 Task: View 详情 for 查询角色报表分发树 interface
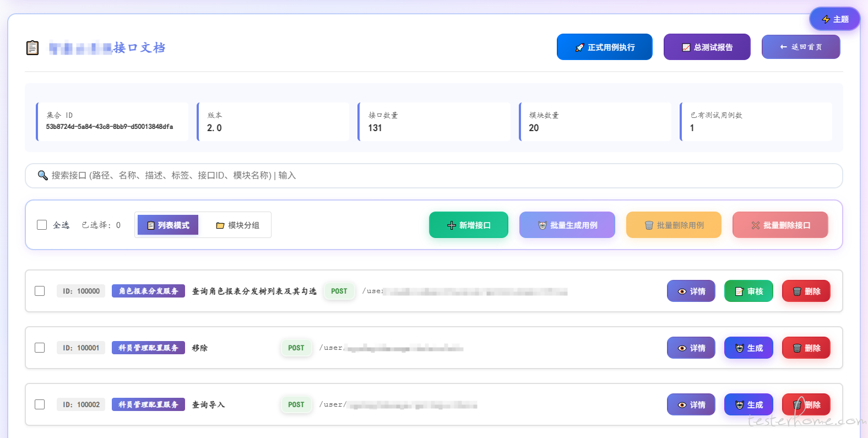691,291
